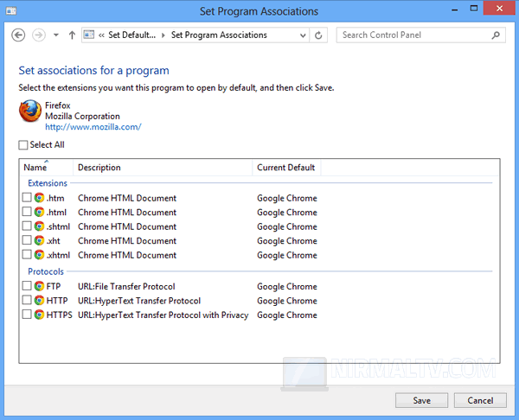The image size is (519, 420).
Task: Tick the .htm extension checkbox
Action: click(27, 197)
